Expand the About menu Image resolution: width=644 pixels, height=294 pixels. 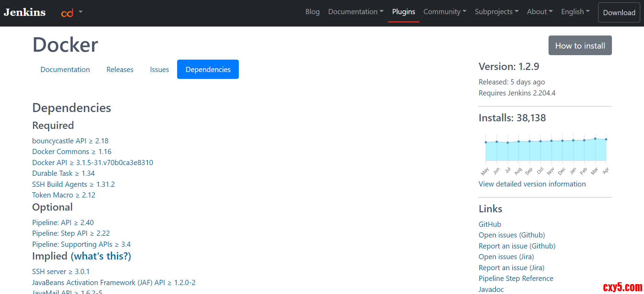(540, 12)
